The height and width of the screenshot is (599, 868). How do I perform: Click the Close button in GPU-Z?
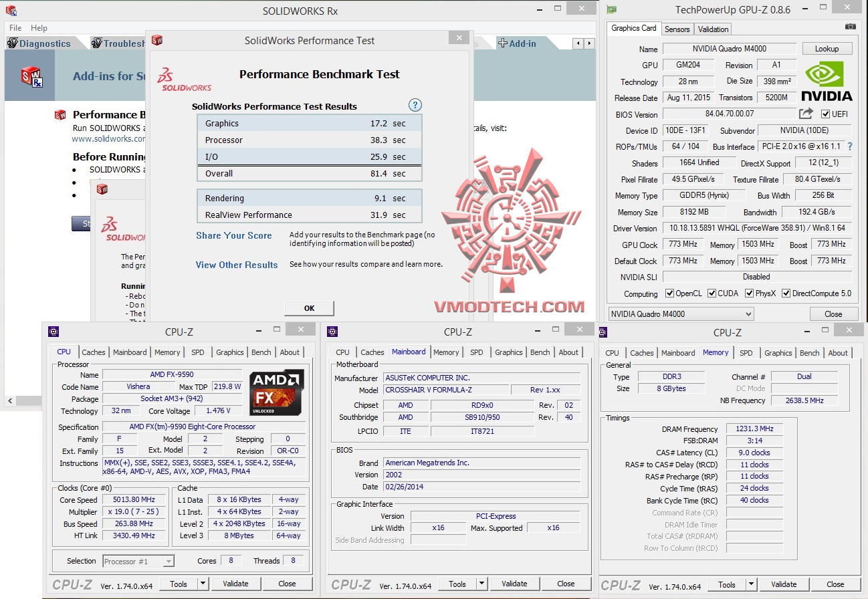click(833, 314)
